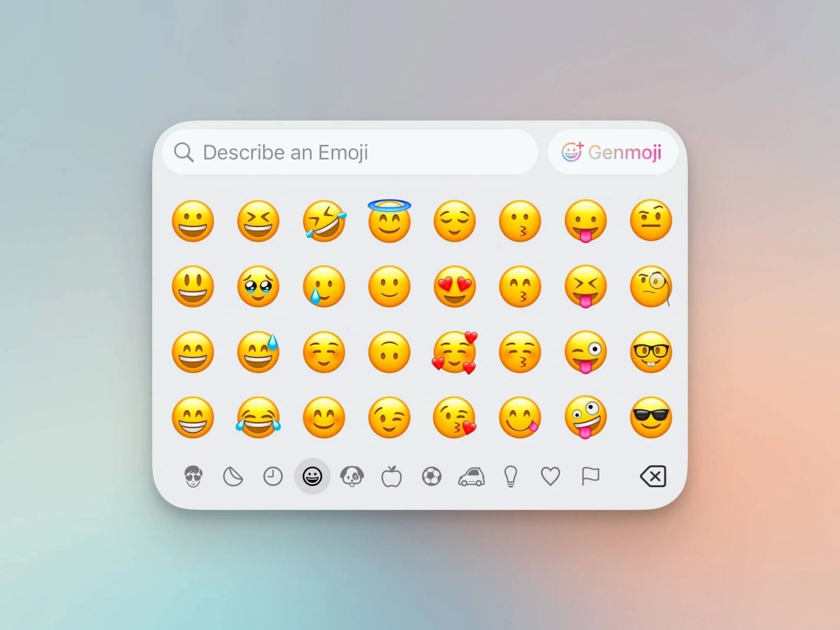Switch to the Objects category
Viewport: 840px width, 630px height.
point(511,476)
